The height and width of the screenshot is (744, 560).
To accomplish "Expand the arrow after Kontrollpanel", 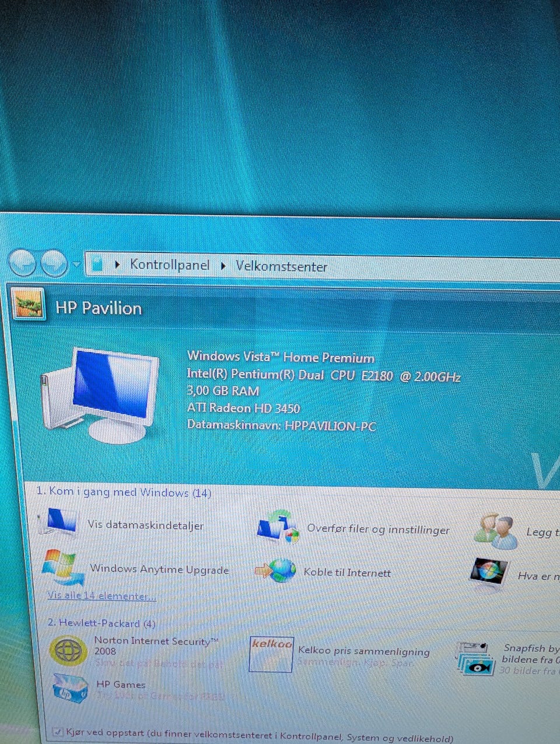I will (x=223, y=266).
